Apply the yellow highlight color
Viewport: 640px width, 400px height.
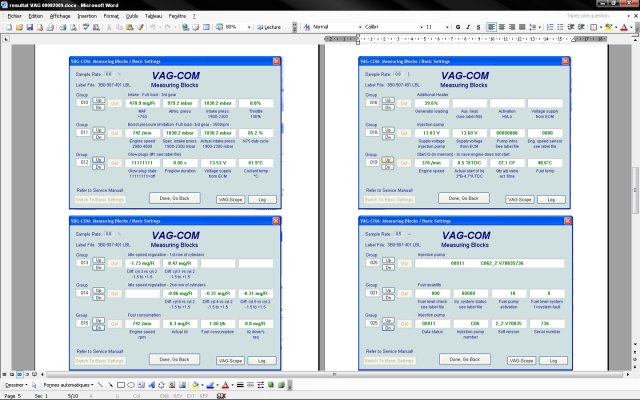609,27
